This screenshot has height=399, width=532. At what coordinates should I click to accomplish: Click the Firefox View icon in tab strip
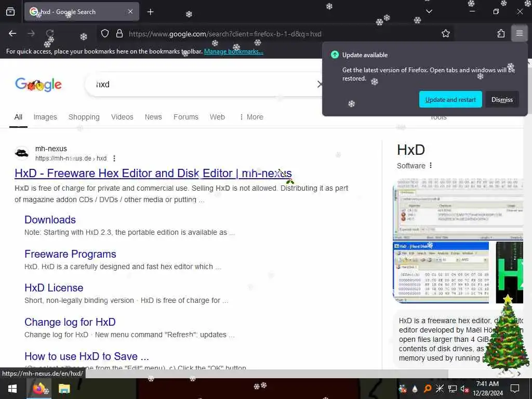pyautogui.click(x=10, y=12)
